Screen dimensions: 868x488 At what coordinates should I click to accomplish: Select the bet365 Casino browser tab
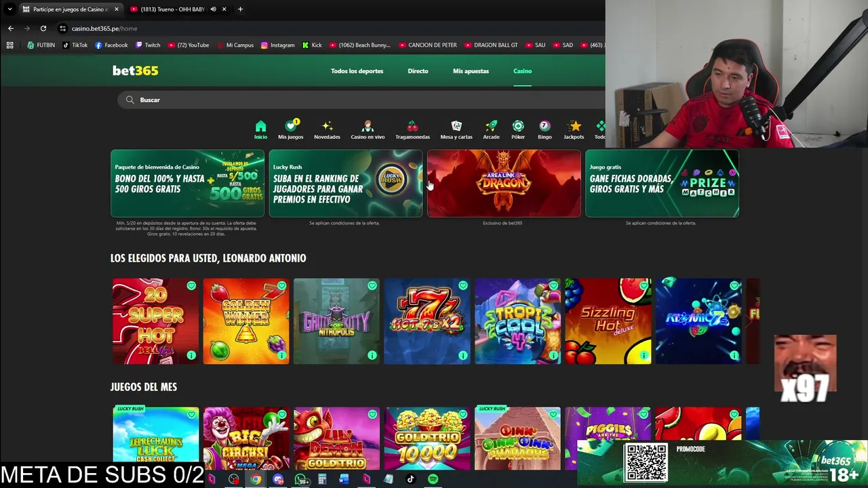point(70,9)
